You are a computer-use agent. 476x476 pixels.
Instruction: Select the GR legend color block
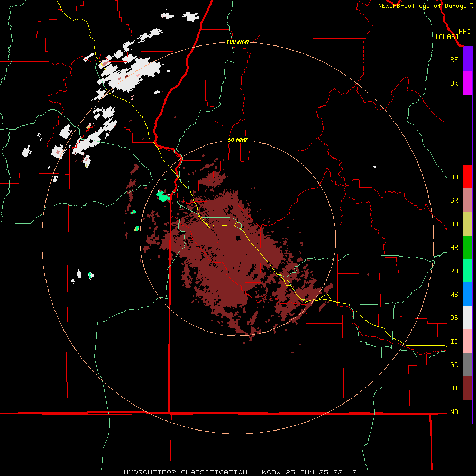[467, 200]
